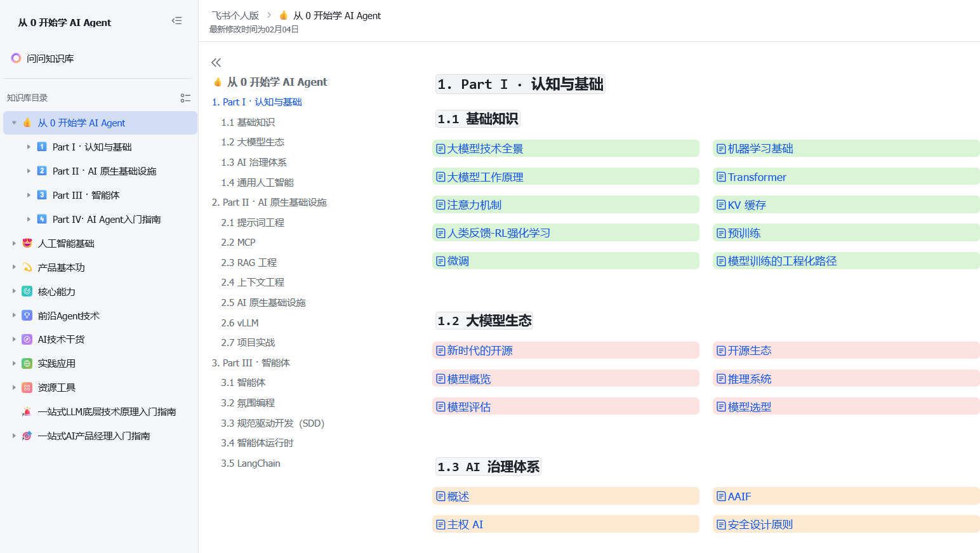
Task: Open 注意力机制 document link
Action: [x=474, y=205]
